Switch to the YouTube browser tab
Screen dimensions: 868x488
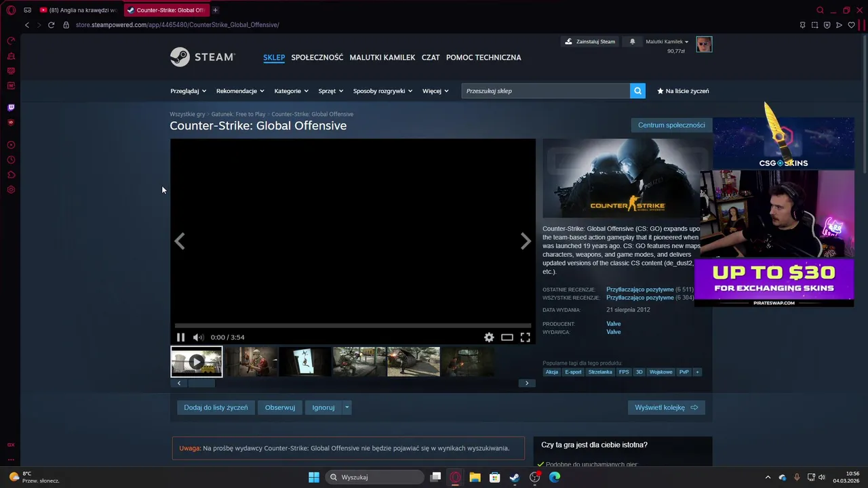tap(79, 10)
